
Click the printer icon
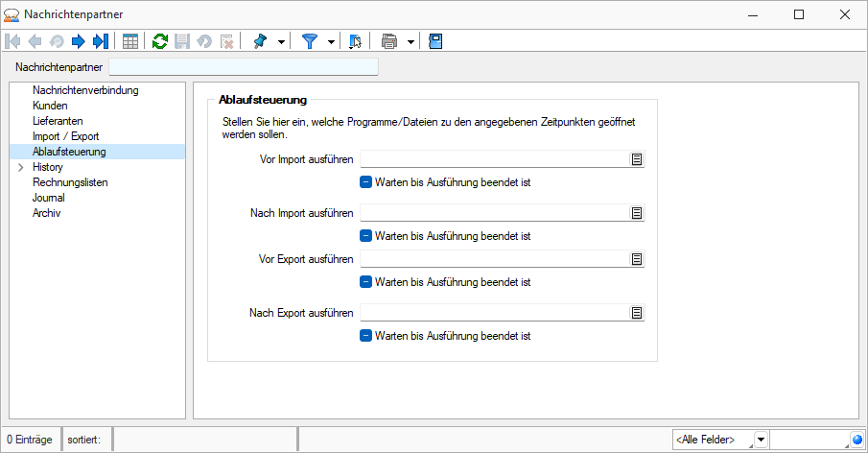coord(389,41)
